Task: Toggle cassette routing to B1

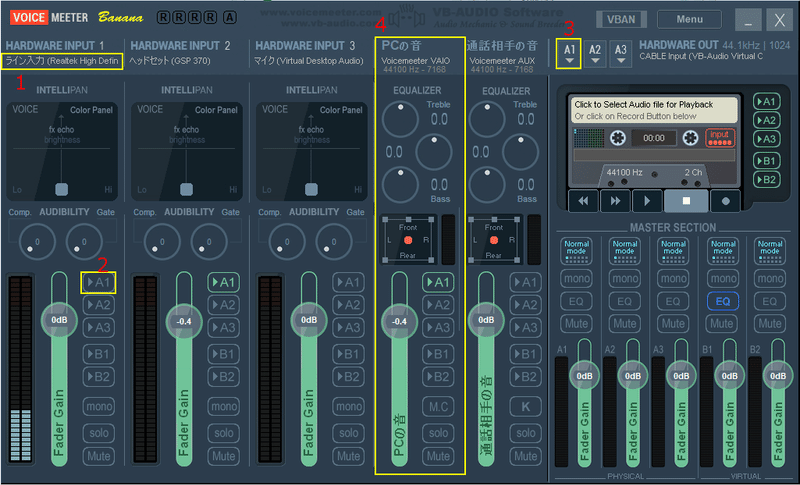Action: [x=766, y=161]
